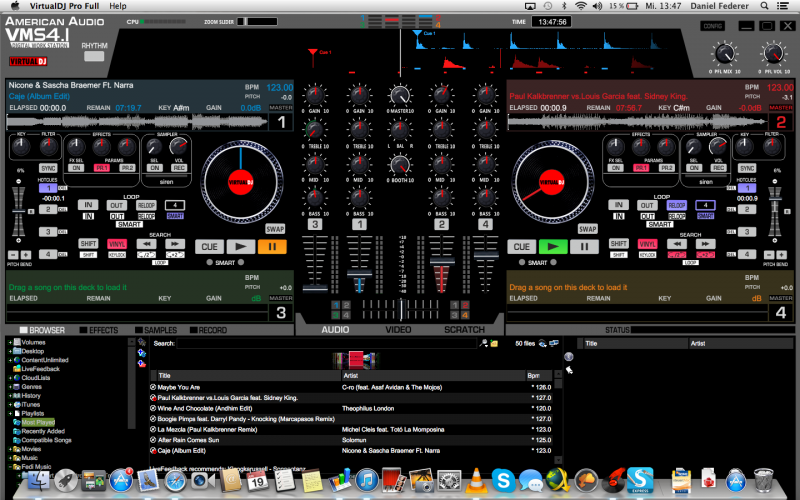Toggle VINYL mode on deck 1
Screen dimensions: 800x500
click(116, 244)
